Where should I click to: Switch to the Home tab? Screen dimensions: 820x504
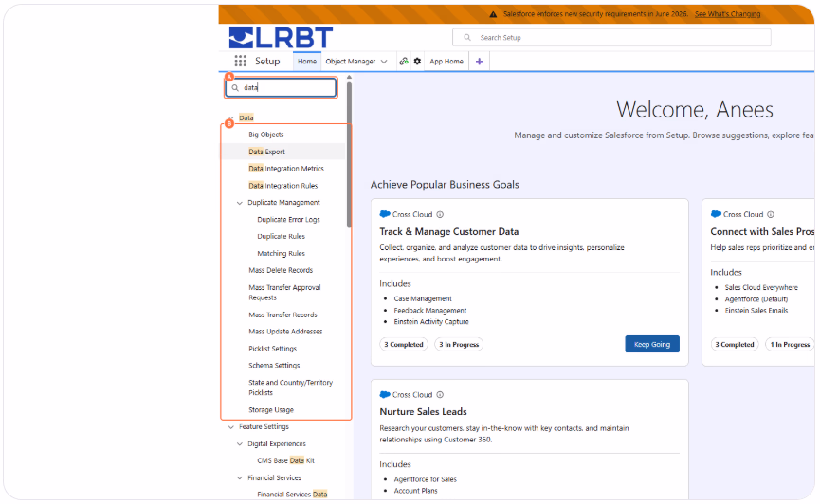[307, 62]
